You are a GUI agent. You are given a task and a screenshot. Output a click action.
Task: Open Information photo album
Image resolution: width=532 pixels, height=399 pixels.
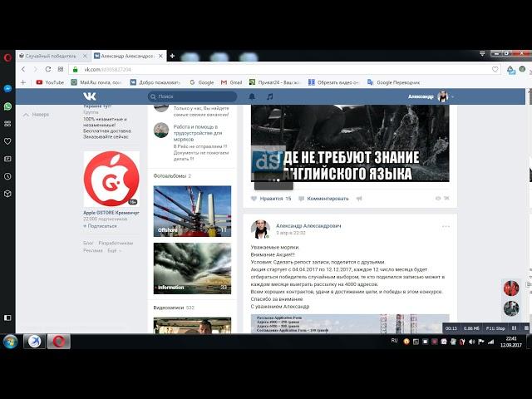tap(192, 268)
